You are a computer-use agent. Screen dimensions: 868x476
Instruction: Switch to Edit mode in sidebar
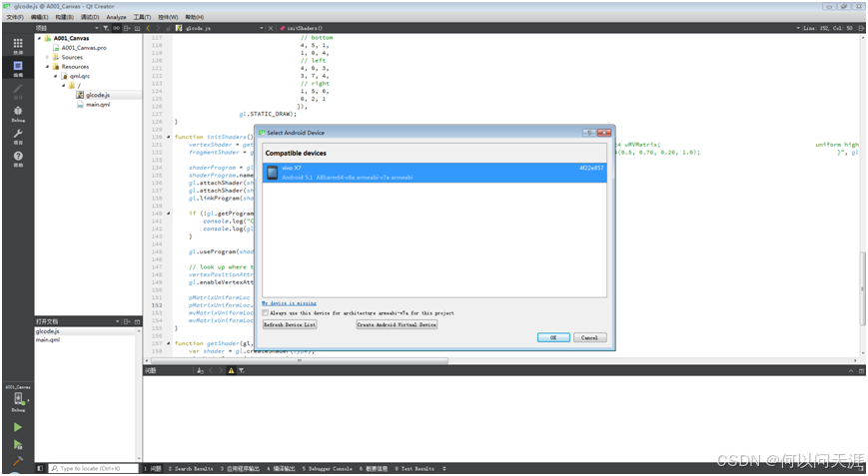coord(18,68)
